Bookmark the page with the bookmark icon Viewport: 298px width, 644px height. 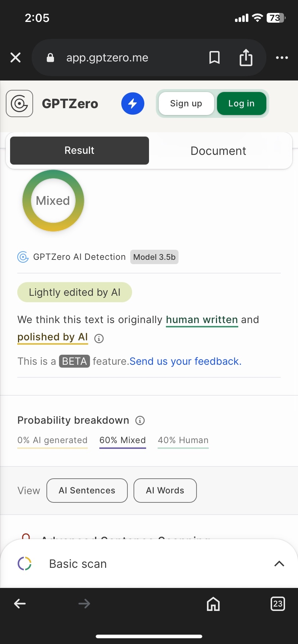215,57
